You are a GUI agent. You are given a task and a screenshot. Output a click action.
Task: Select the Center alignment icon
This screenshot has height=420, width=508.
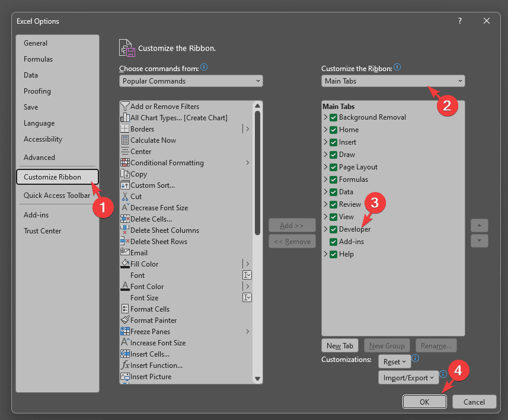pos(124,151)
